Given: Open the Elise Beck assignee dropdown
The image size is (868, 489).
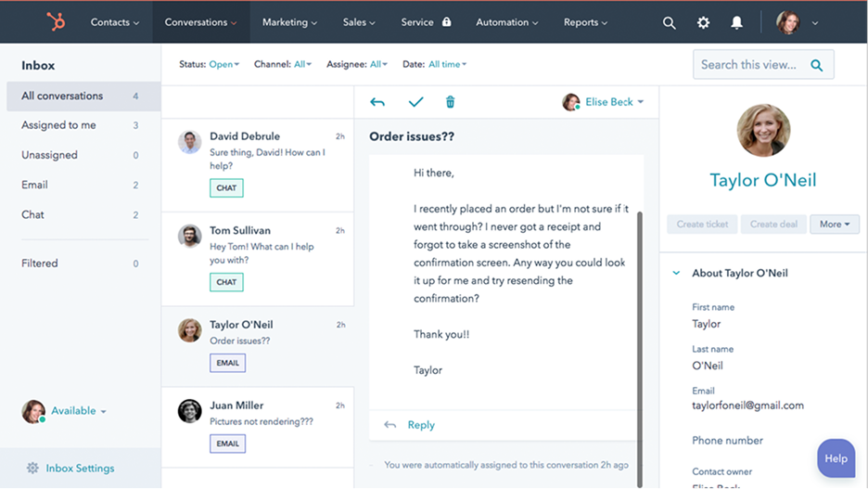Looking at the screenshot, I should (615, 102).
